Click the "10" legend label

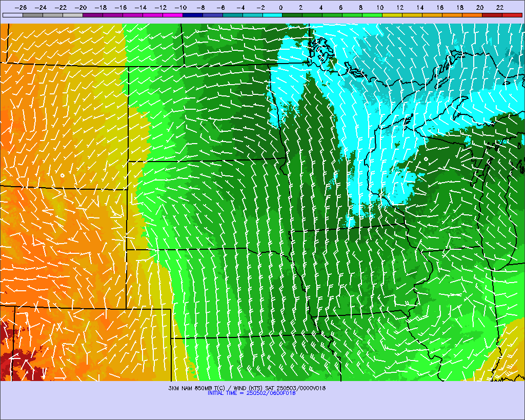380,7
